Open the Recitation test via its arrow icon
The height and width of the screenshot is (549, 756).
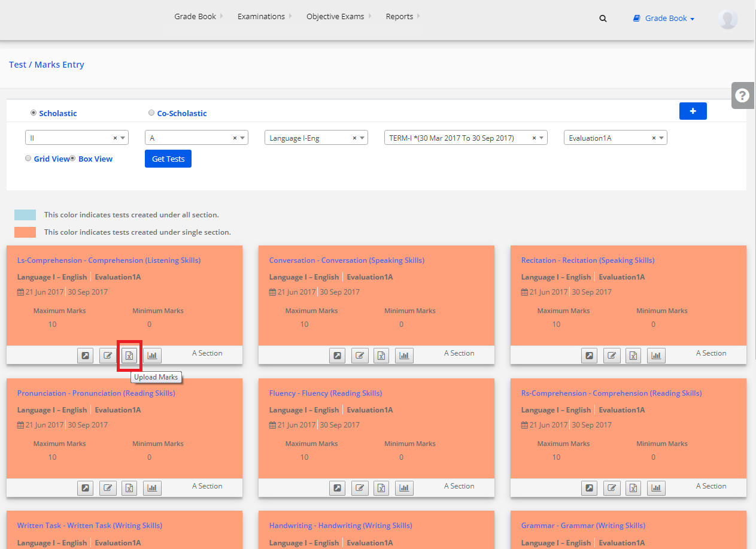coord(590,356)
